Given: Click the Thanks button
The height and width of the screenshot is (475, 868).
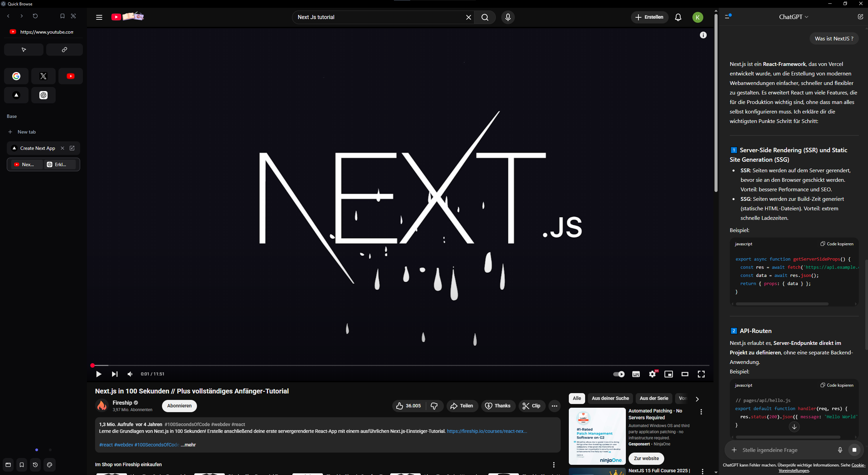Looking at the screenshot, I should coord(498,406).
